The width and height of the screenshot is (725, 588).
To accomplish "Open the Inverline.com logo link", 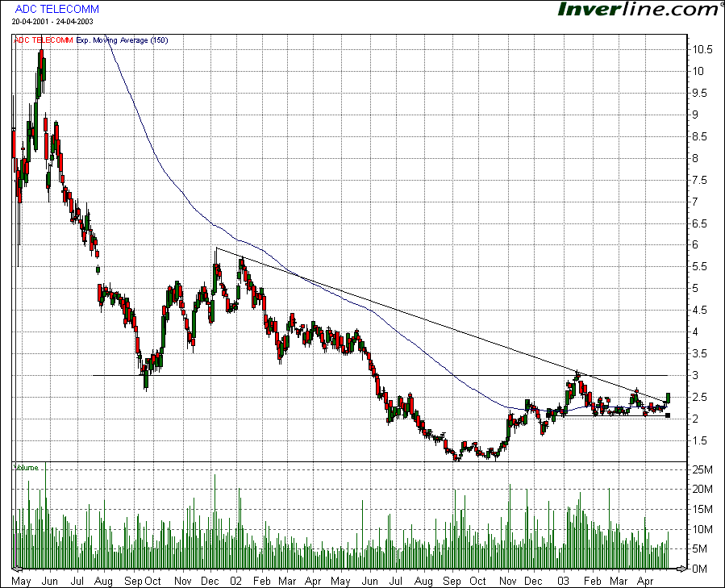I will point(640,9).
